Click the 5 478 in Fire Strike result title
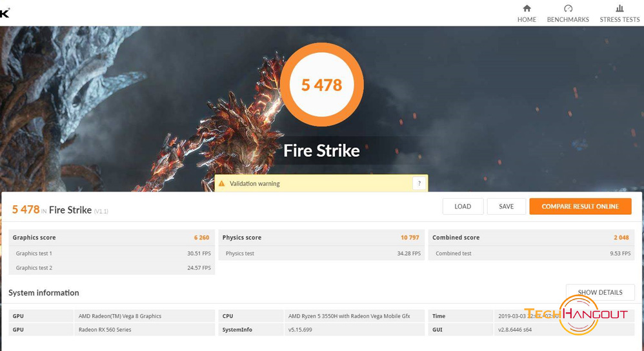Viewport: 644px width, 351px height. 60,210
